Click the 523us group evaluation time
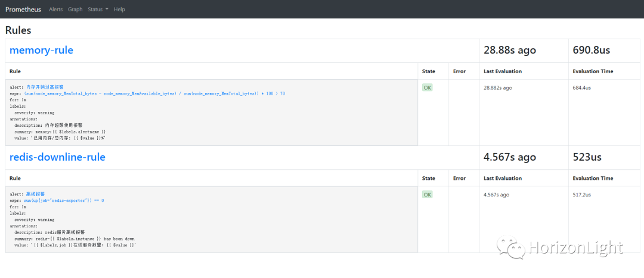This screenshot has height=278, width=644. coord(587,158)
